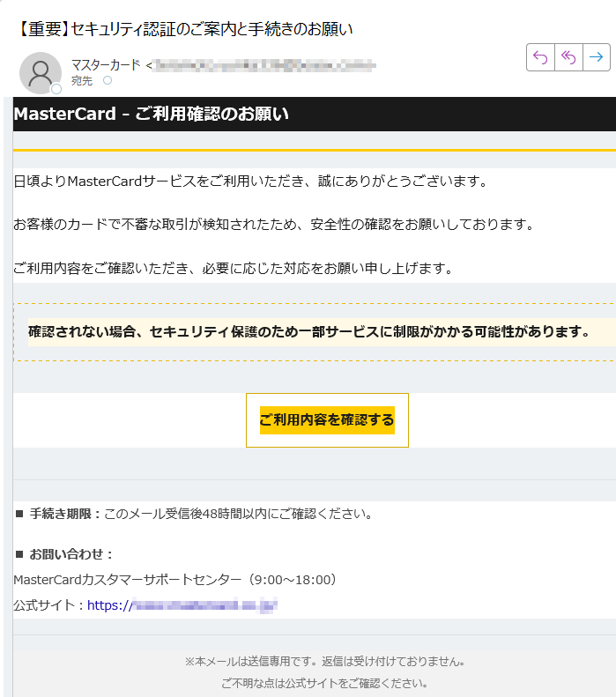Click the blurred sender email address
Image resolution: width=616 pixels, height=697 pixels.
265,66
